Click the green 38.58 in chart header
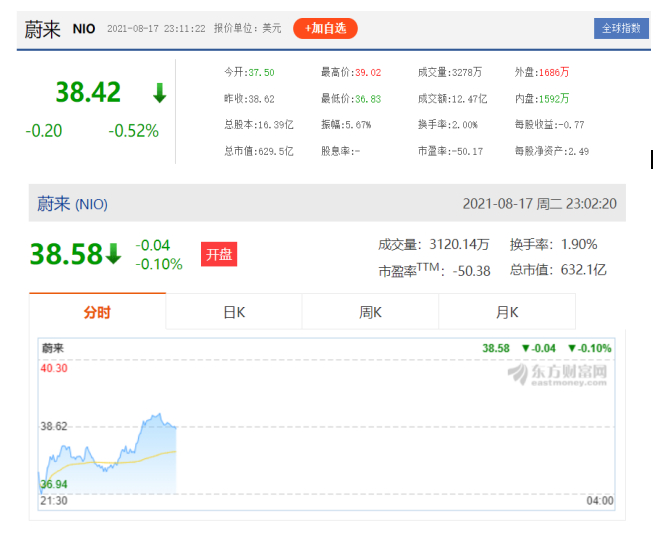The height and width of the screenshot is (540, 671). click(496, 348)
